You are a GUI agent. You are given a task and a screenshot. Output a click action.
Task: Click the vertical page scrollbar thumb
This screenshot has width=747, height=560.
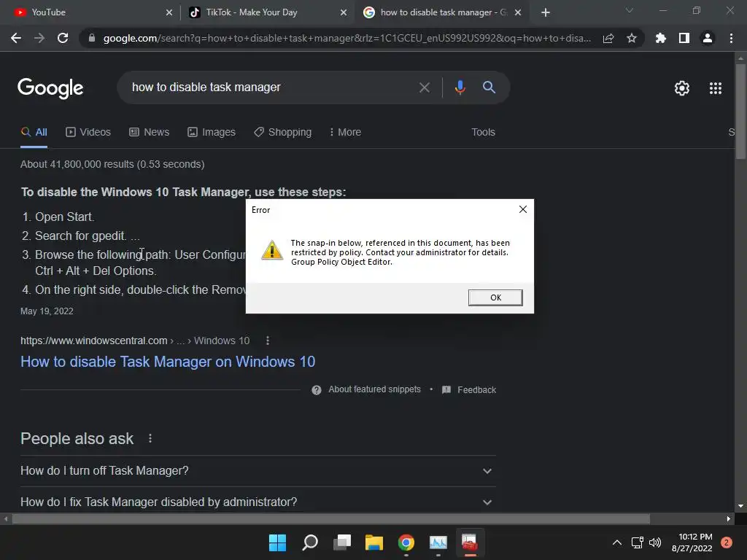[x=740, y=112]
